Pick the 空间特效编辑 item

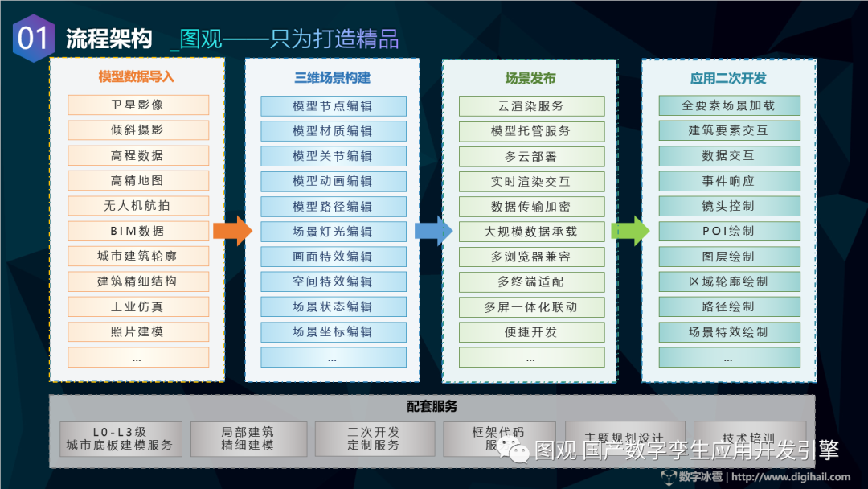[x=334, y=281]
